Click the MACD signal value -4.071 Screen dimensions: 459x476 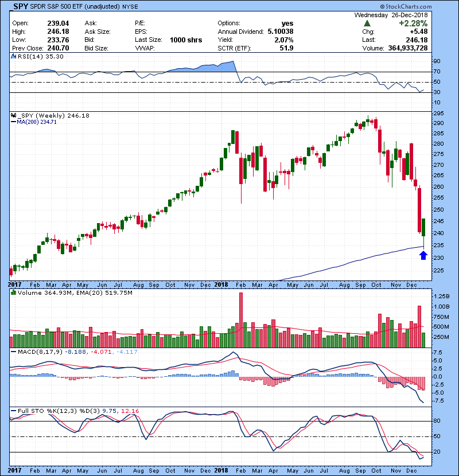click(x=101, y=352)
